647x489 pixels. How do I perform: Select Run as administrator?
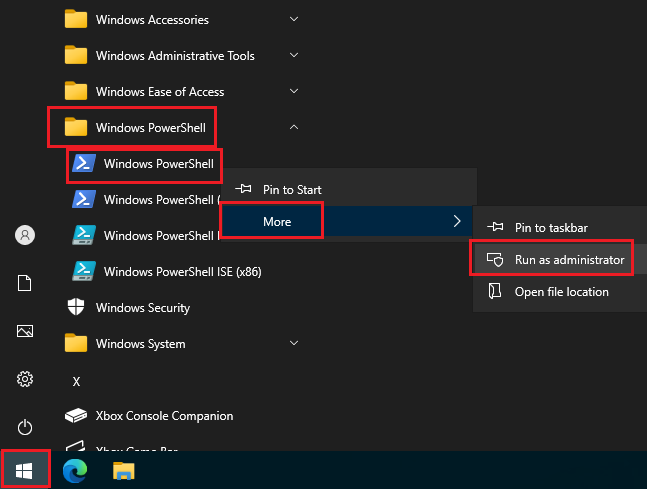(568, 260)
